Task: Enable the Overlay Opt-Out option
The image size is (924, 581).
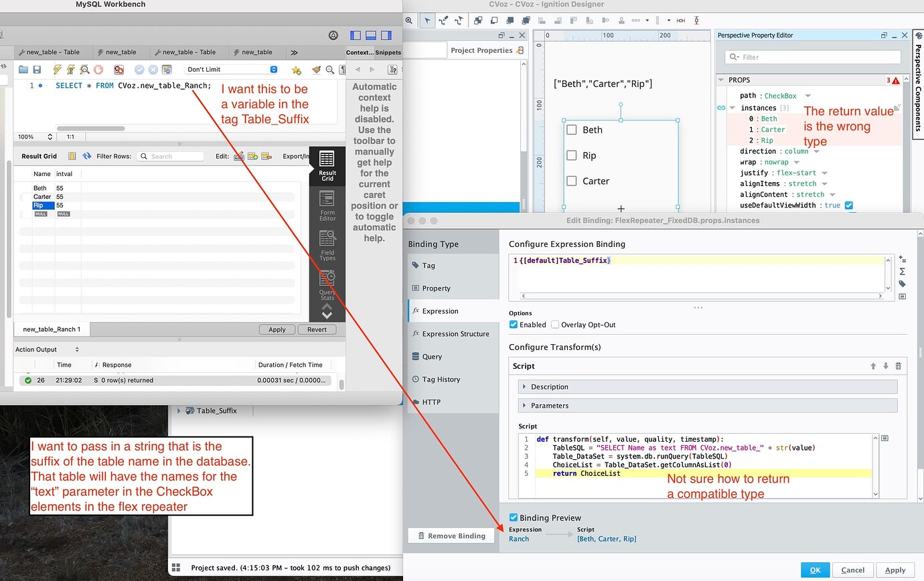Action: click(555, 325)
